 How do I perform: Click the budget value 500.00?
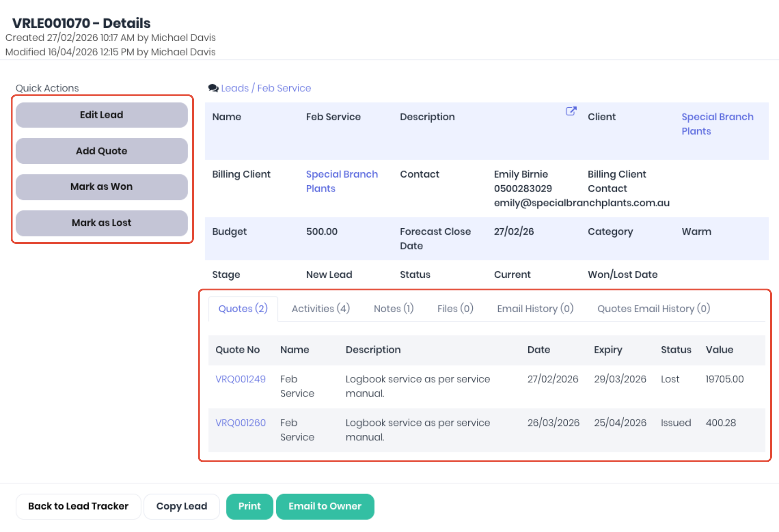322,231
